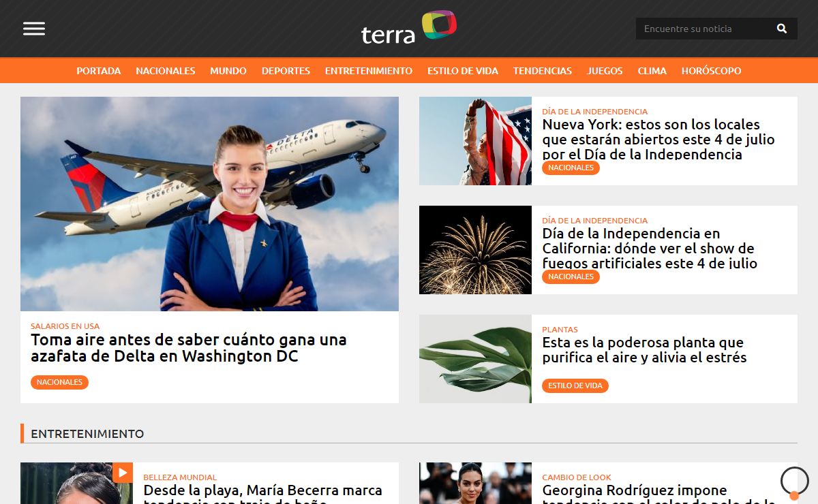The height and width of the screenshot is (504, 818).
Task: Open the monstera leaf thumbnail
Action: coord(475,359)
